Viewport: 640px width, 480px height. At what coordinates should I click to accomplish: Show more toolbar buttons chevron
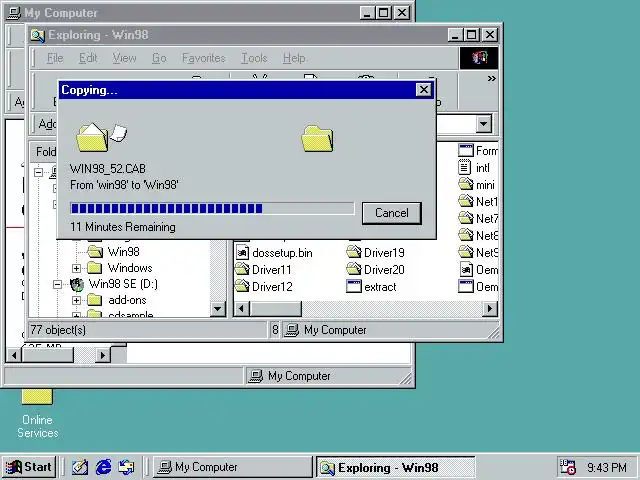tap(491, 78)
